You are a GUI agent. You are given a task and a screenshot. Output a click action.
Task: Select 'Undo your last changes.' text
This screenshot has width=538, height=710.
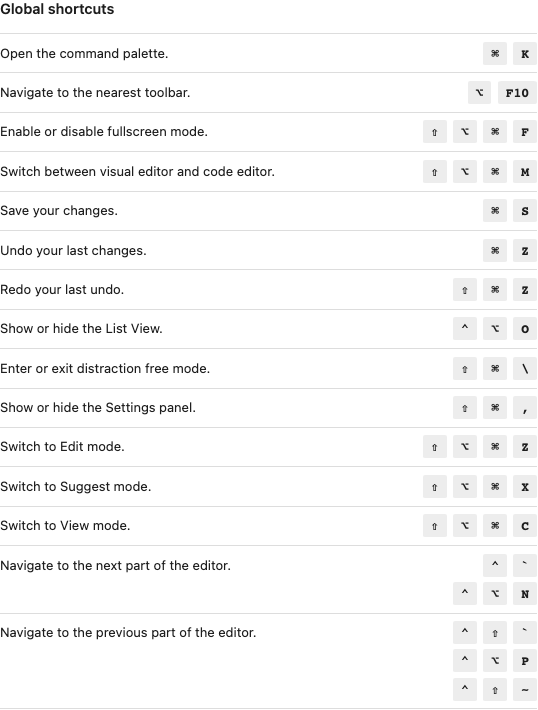pos(73,250)
